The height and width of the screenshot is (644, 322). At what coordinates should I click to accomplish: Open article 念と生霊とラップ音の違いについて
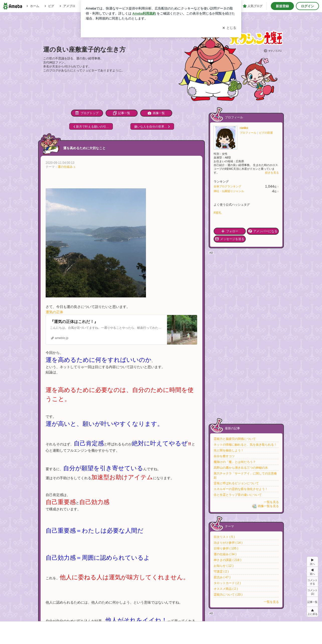[x=237, y=495]
